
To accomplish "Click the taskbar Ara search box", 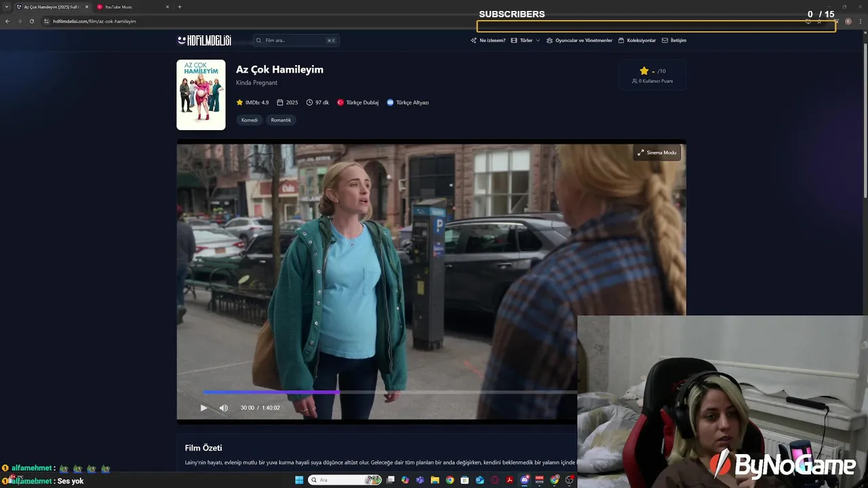I will pos(344,480).
